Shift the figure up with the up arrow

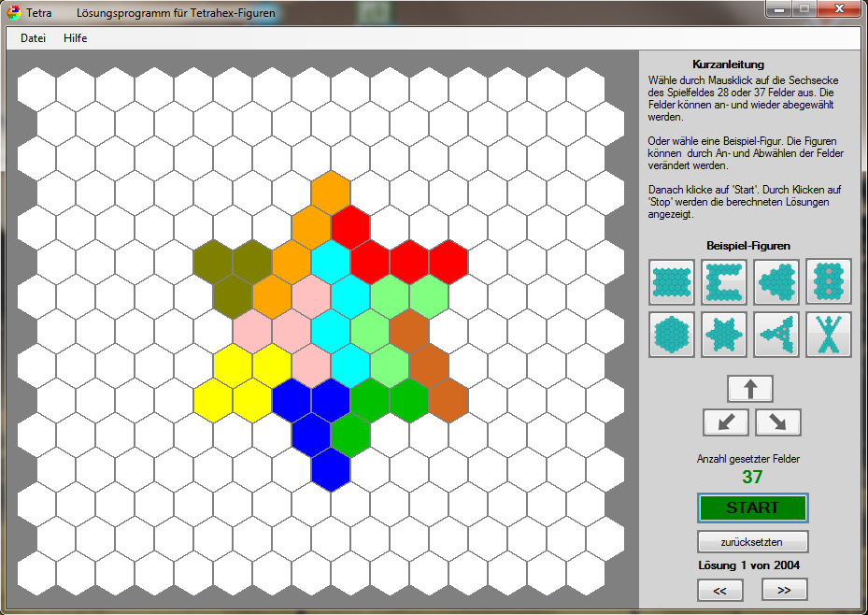coord(750,389)
